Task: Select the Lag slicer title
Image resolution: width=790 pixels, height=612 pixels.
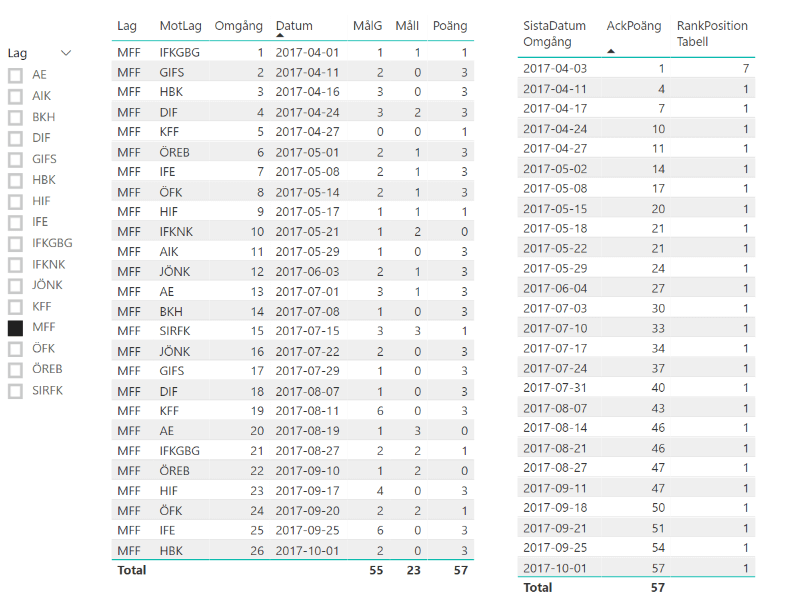Action: coord(18,53)
